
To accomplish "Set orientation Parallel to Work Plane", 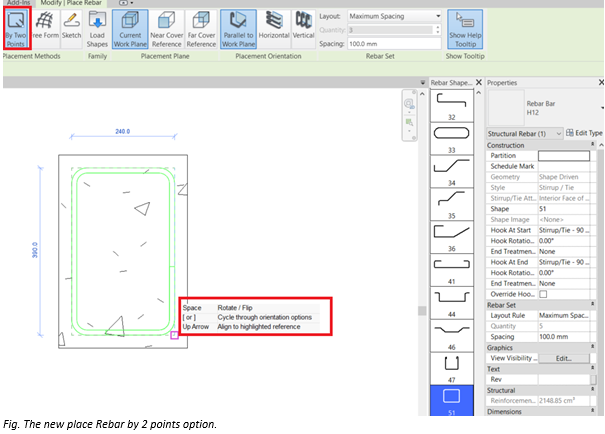I will (x=238, y=29).
